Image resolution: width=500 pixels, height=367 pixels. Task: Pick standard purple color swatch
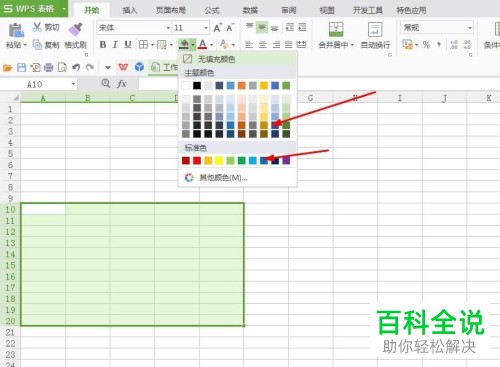[286, 161]
